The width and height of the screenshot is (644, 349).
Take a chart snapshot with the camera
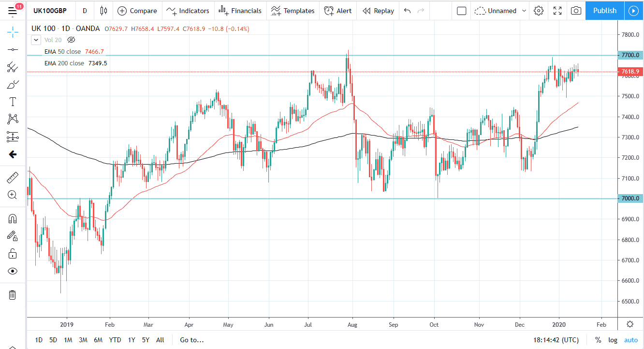(x=575, y=10)
